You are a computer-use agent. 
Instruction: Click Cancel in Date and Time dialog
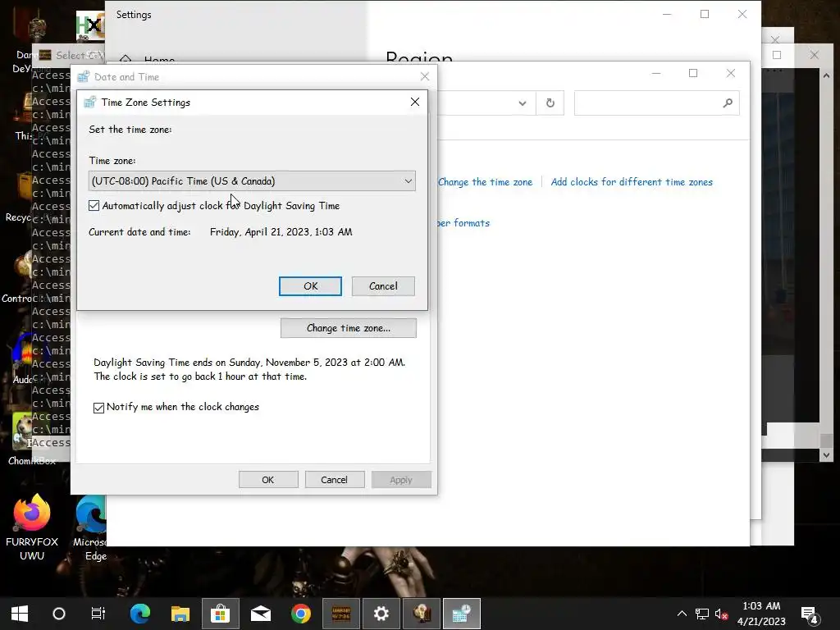[x=335, y=480]
